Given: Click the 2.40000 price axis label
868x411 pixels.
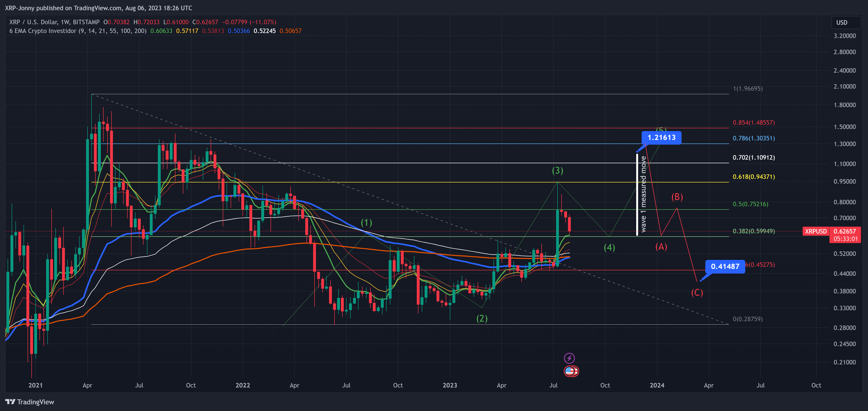Looking at the screenshot, I should tap(844, 70).
